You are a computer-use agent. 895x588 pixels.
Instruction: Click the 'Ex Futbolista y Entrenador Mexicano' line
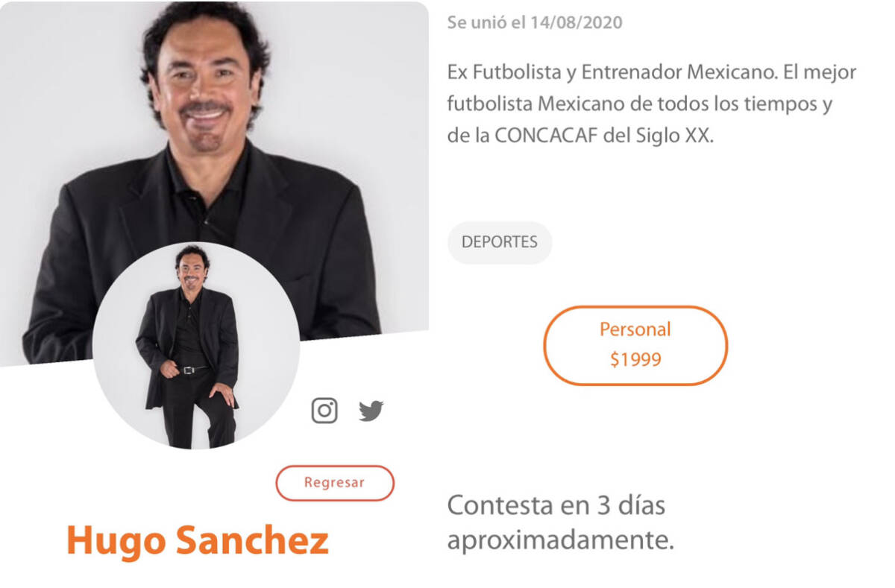(652, 72)
